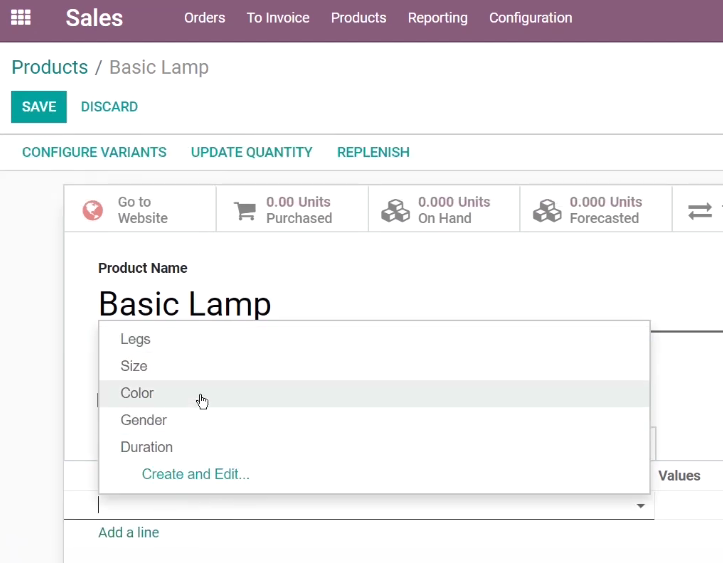Viewport: 723px width, 563px height.
Task: Click the transfer arrows icon
Action: [700, 211]
